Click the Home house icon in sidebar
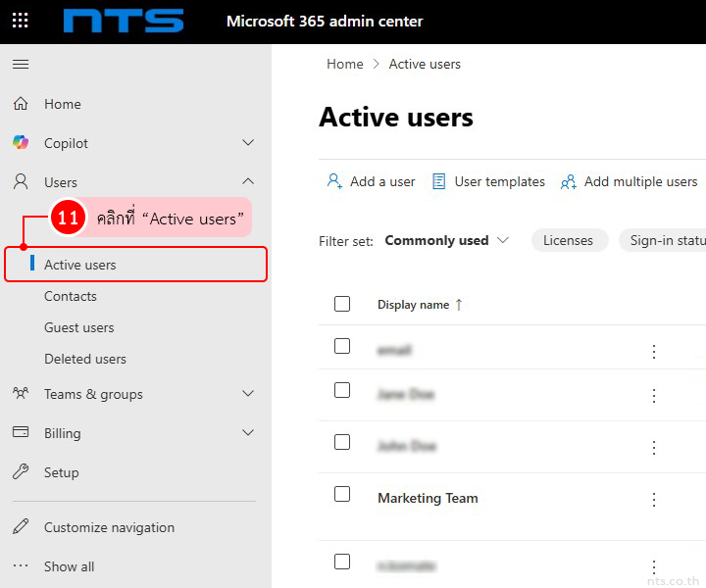Screen dimensions: 706x588 21,104
